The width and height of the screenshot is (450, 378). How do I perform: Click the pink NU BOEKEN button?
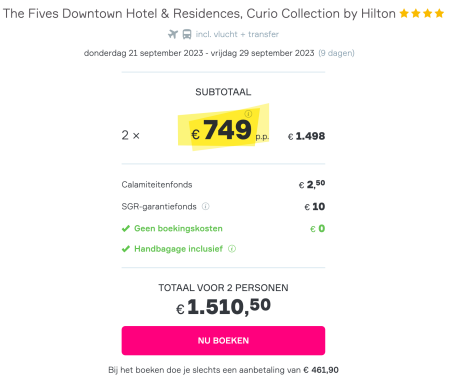(x=223, y=340)
